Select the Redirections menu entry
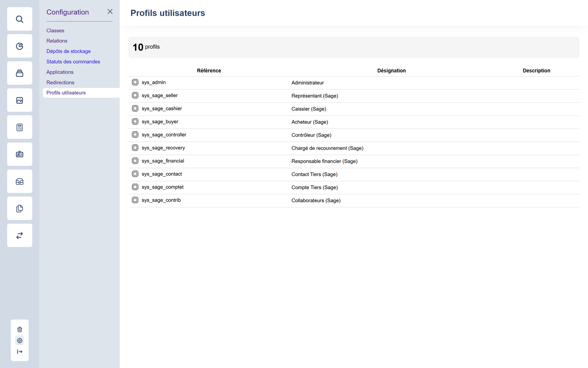 pos(60,82)
